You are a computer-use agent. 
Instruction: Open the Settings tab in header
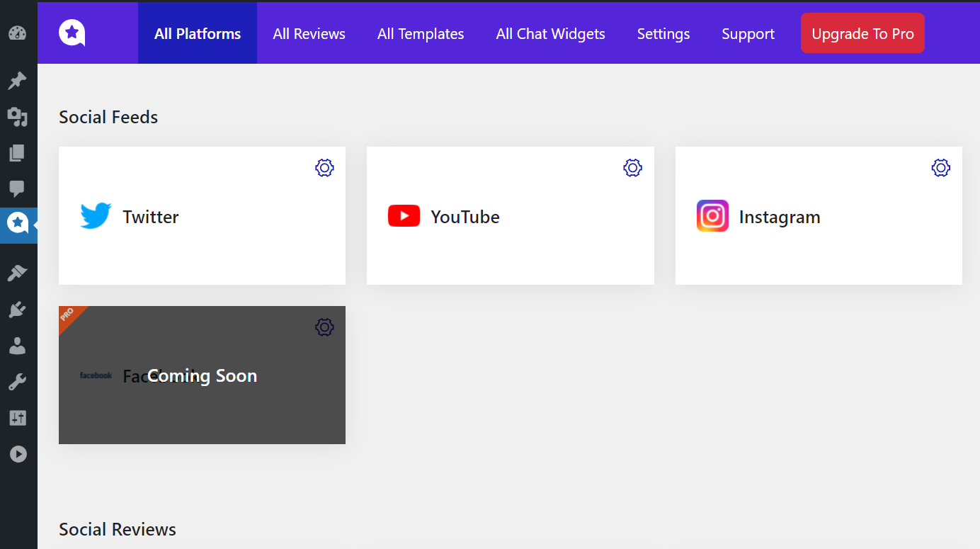(663, 33)
